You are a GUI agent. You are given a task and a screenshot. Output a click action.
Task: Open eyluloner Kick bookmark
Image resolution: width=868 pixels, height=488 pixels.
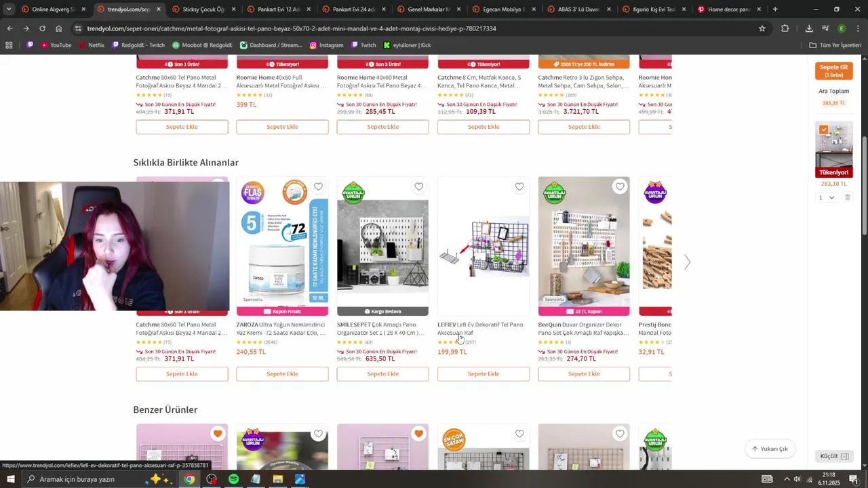click(x=407, y=45)
